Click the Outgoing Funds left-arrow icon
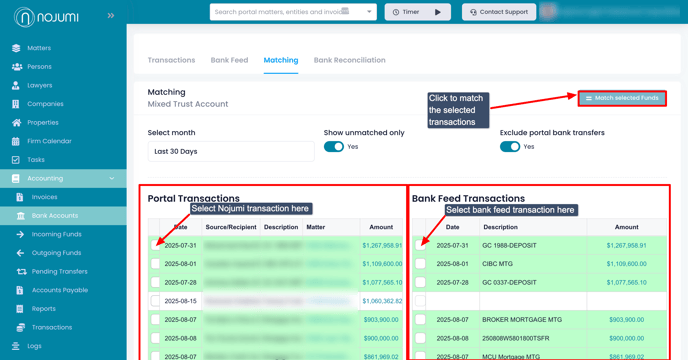688x360 pixels. tap(20, 253)
